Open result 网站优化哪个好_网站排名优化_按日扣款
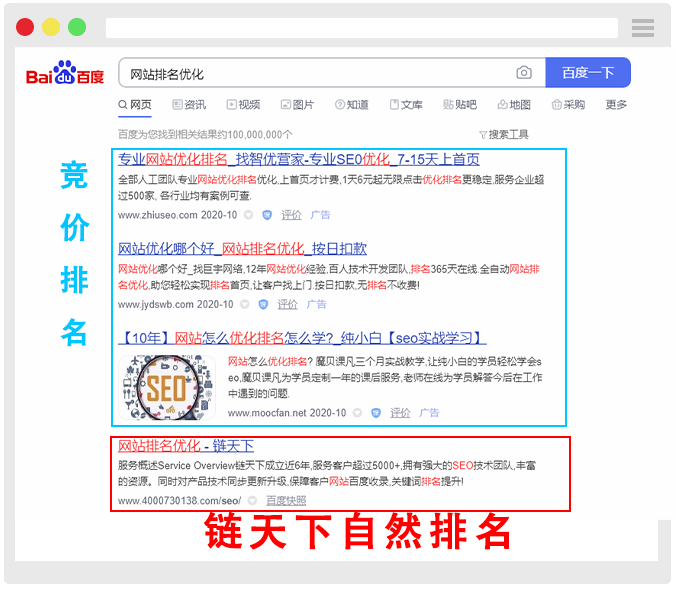This screenshot has width=676, height=590. 242,249
